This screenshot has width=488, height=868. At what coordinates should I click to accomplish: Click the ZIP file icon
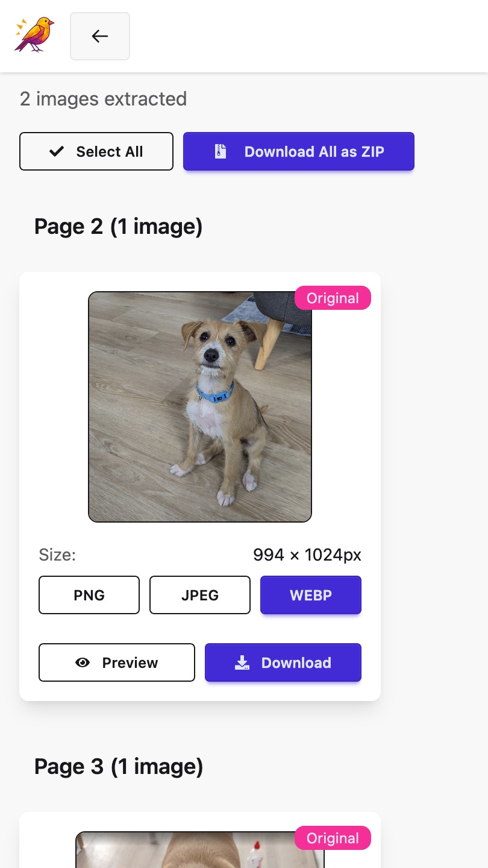(221, 151)
